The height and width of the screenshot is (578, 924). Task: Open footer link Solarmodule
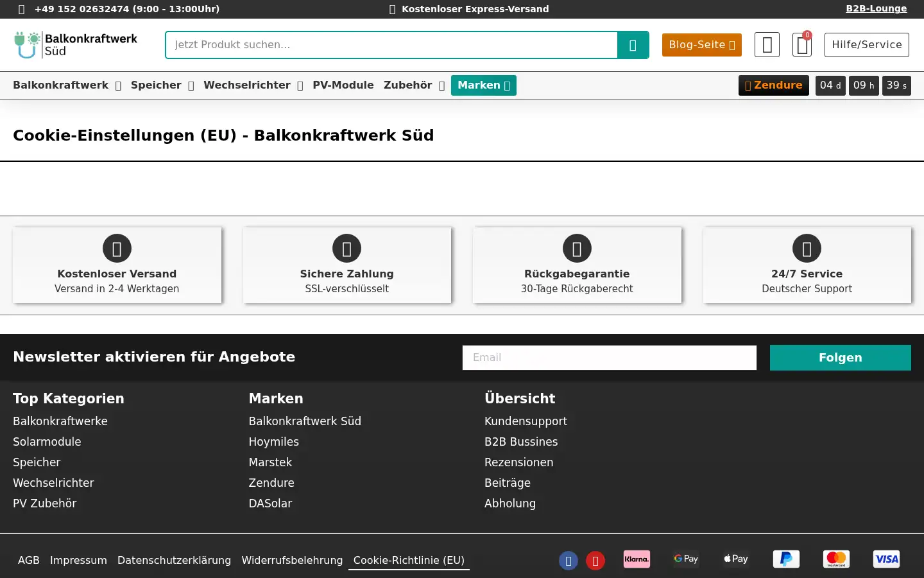click(x=47, y=442)
